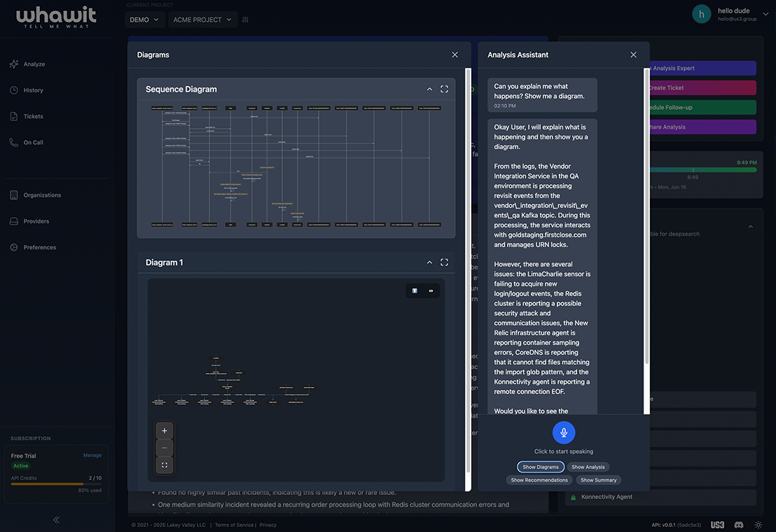
Task: Click the History clock icon
Action: coord(14,90)
